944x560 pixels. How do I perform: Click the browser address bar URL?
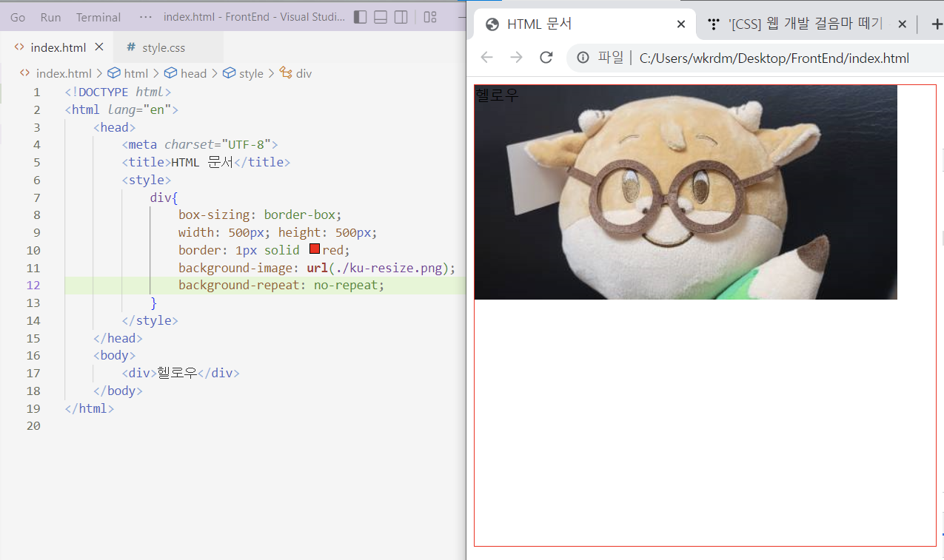[774, 58]
